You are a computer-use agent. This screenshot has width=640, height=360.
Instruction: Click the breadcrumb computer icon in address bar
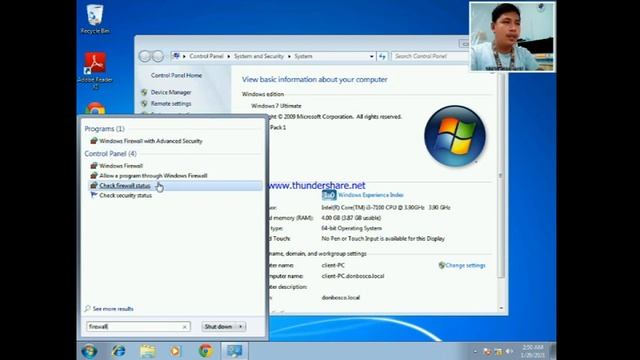click(x=176, y=56)
